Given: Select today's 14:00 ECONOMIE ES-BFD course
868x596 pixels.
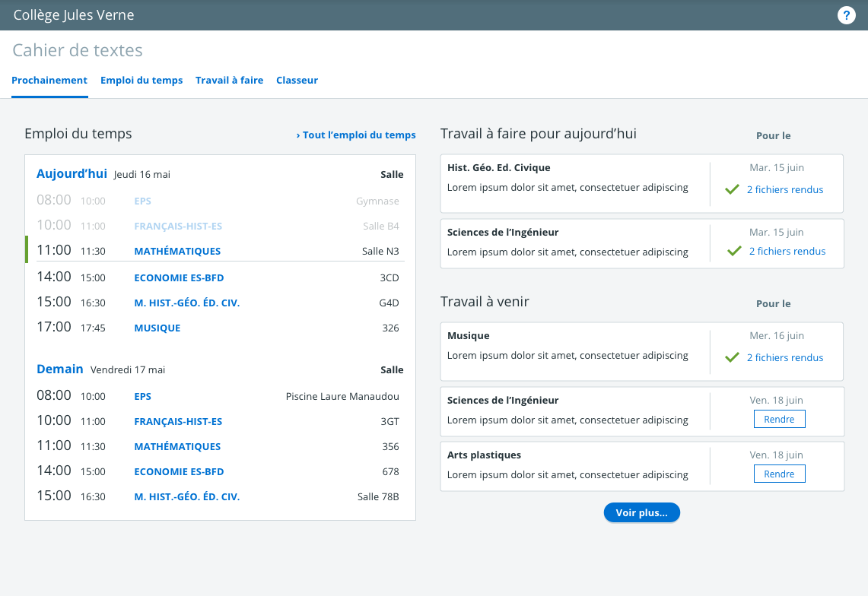Looking at the screenshot, I should pos(179,277).
